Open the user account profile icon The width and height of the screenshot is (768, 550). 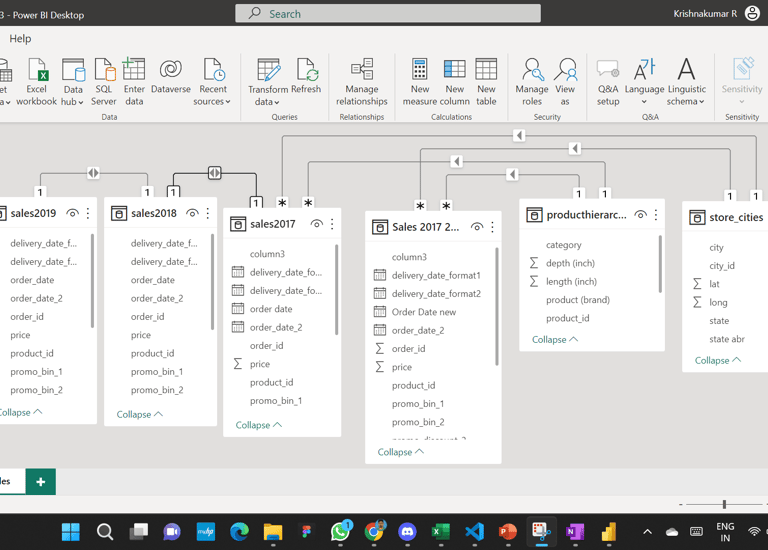tap(752, 13)
